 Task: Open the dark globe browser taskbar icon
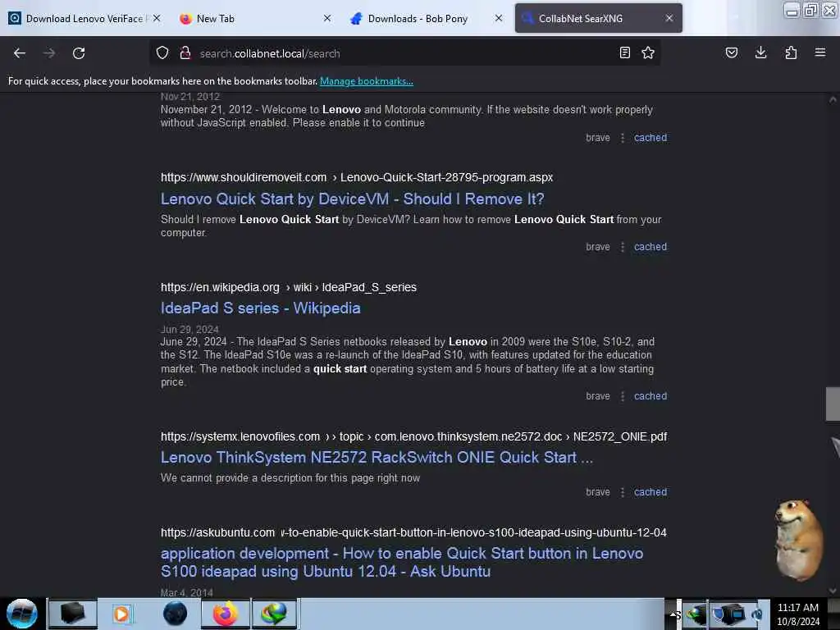(x=175, y=614)
